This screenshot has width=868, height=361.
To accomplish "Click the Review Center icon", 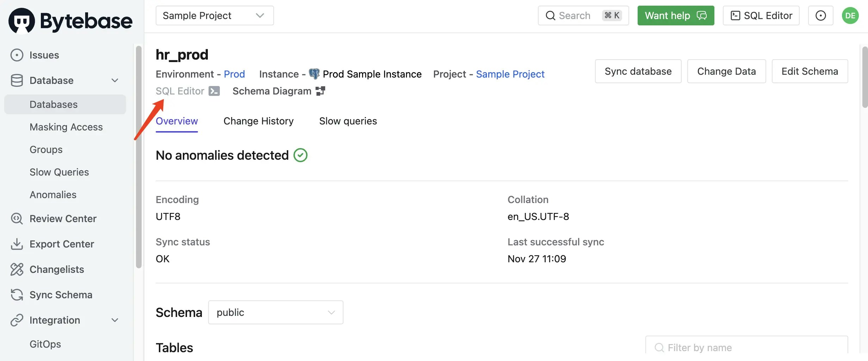I will tap(17, 219).
